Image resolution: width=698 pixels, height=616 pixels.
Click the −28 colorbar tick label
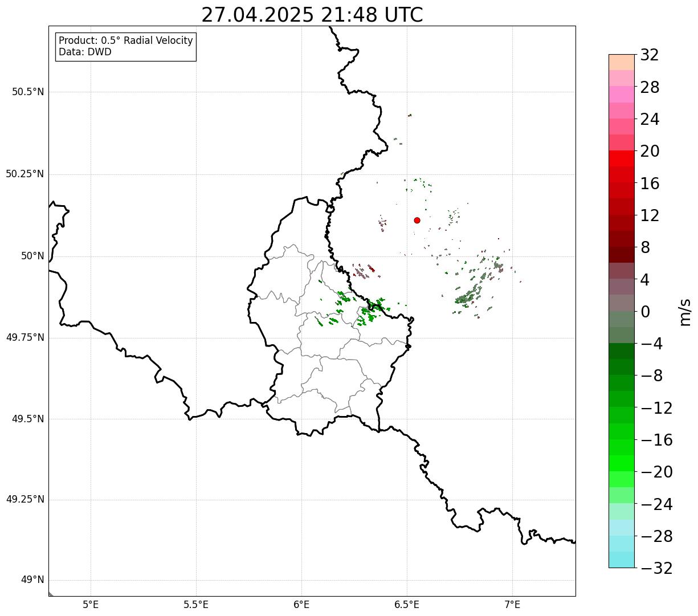pyautogui.click(x=656, y=536)
